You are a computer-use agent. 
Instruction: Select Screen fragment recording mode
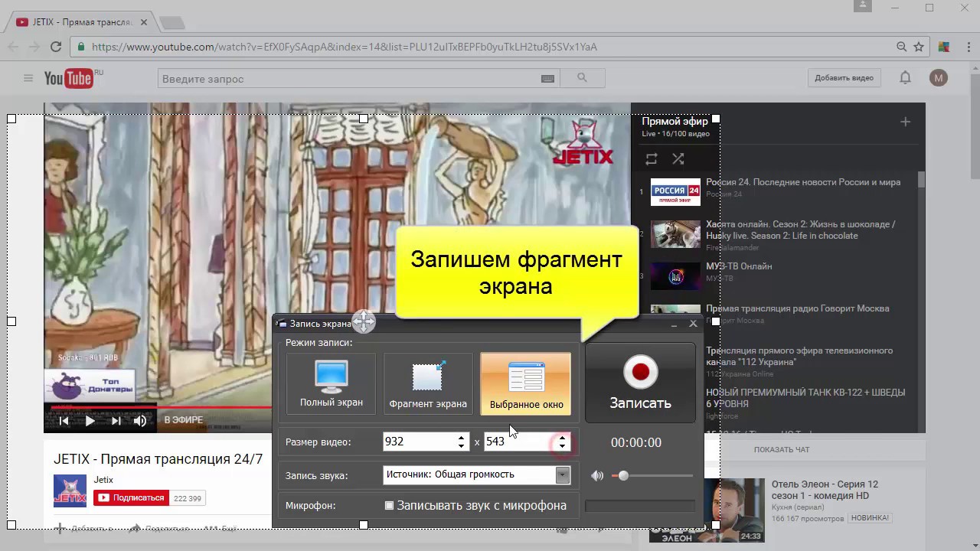click(428, 383)
